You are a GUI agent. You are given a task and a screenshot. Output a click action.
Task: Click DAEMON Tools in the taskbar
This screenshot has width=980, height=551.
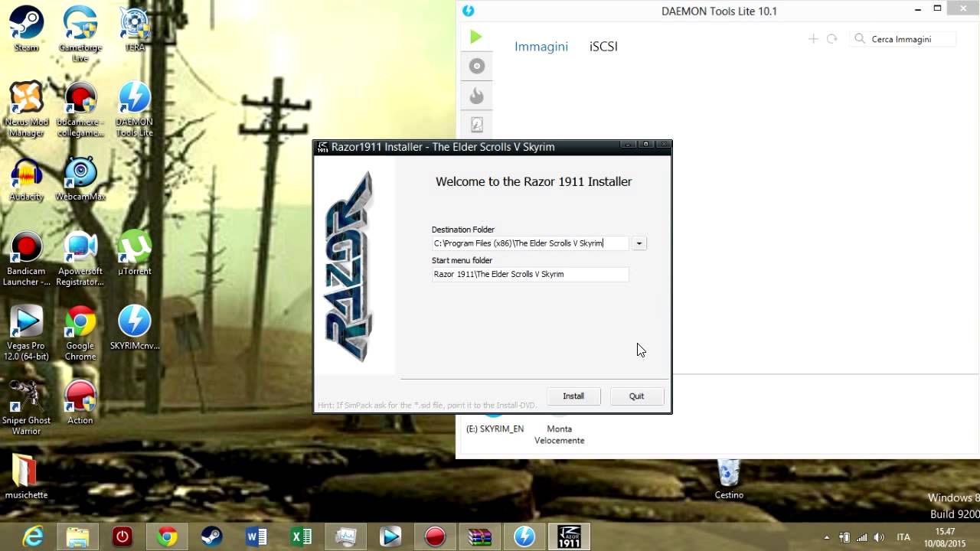tap(524, 536)
